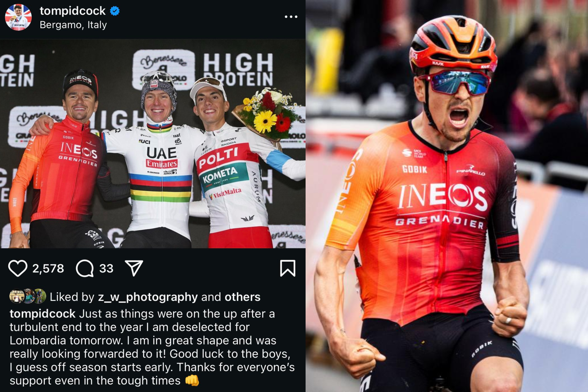This screenshot has height=392, width=588.
Task: Click the second liker avatar
Action: tap(29, 296)
